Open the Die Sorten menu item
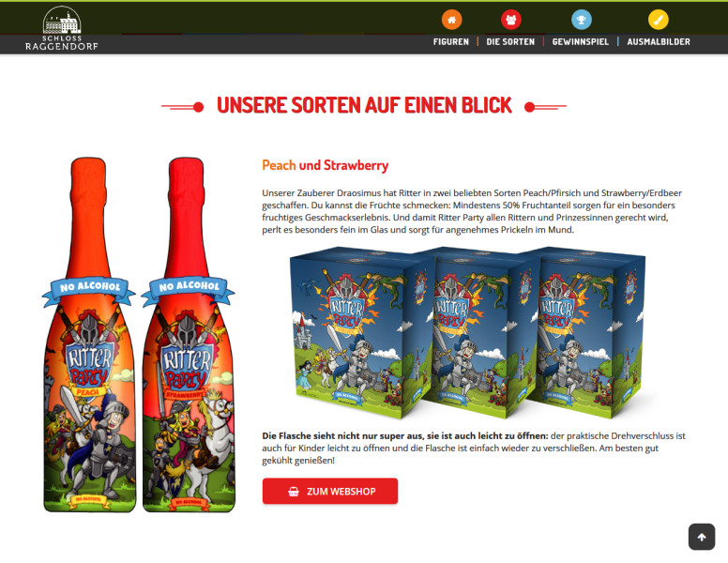 point(510,42)
